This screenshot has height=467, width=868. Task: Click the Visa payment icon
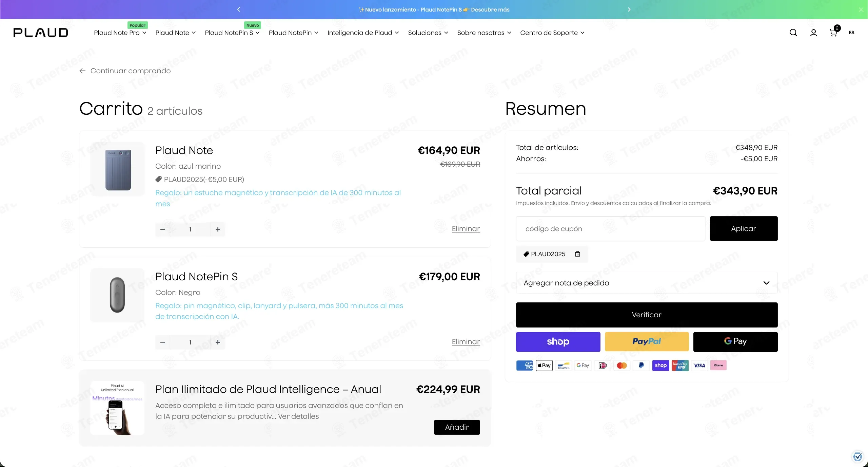(x=699, y=366)
